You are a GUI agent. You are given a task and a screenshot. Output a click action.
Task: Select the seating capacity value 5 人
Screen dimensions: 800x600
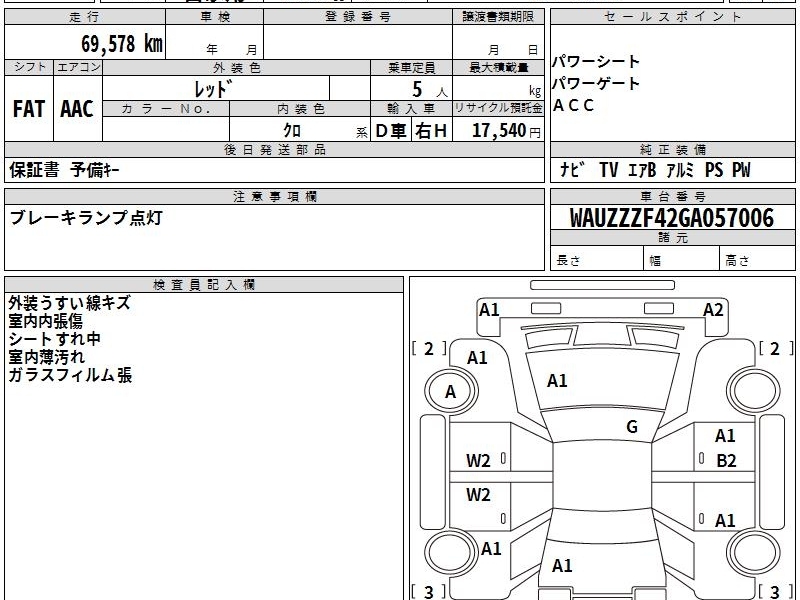pyautogui.click(x=429, y=89)
